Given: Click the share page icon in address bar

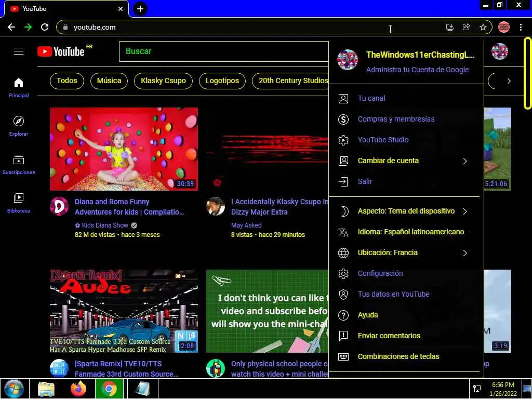Looking at the screenshot, I should pos(466,27).
